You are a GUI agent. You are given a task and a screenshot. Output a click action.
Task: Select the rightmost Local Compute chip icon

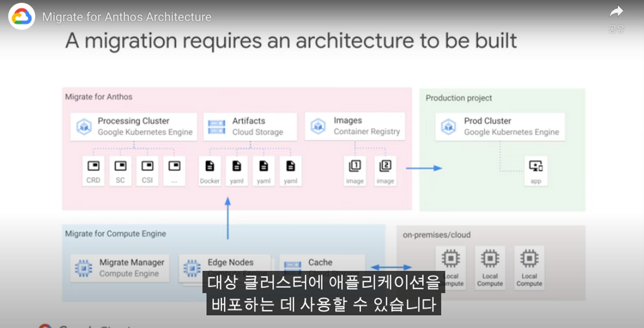tap(529, 258)
